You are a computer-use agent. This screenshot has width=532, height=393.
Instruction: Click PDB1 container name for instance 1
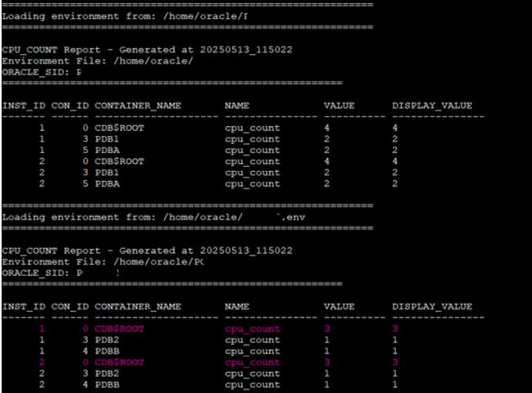pyautogui.click(x=108, y=139)
